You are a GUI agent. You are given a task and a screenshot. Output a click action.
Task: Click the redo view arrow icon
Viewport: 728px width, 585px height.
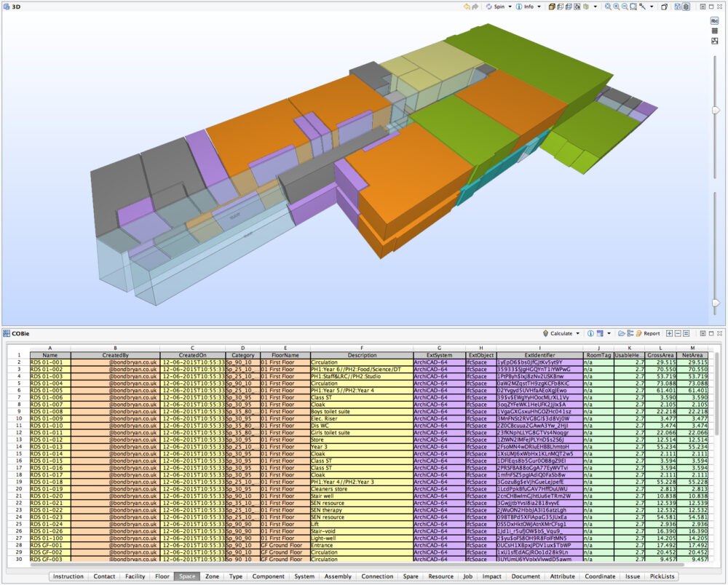[475, 7]
